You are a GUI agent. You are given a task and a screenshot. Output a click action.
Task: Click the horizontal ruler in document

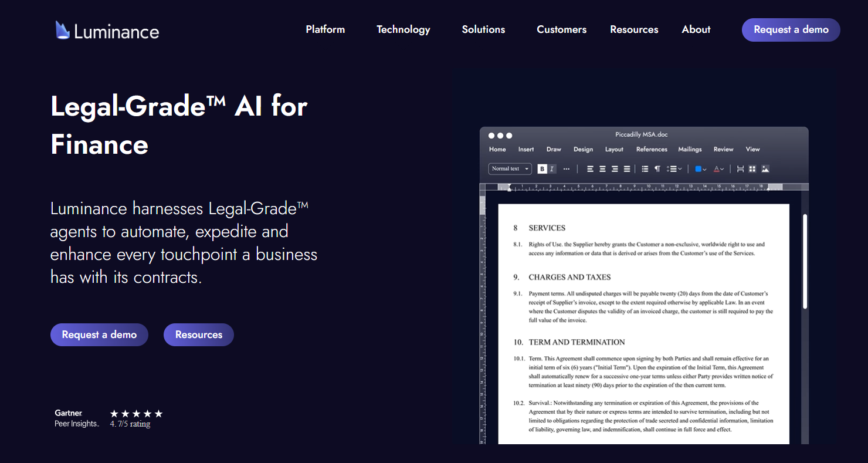click(x=644, y=187)
